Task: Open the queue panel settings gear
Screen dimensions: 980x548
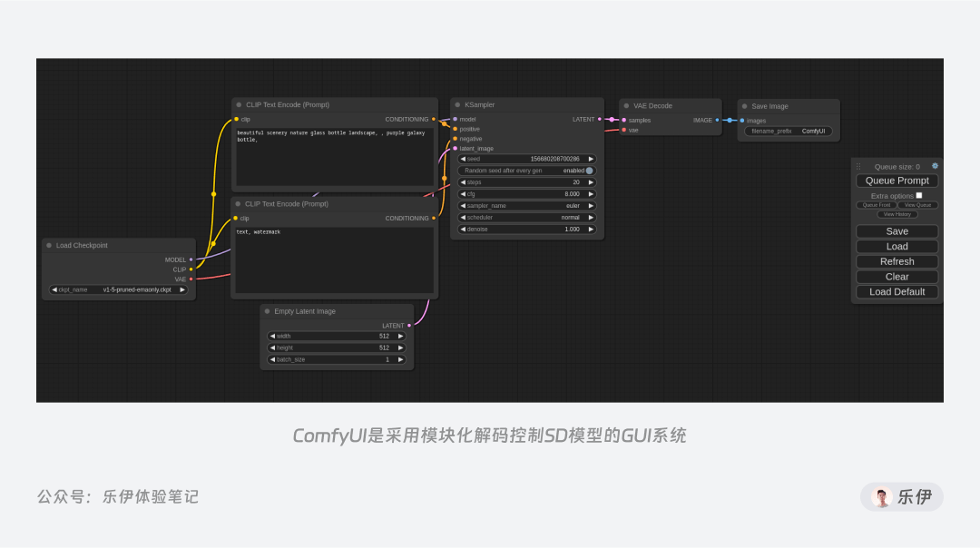Action: click(x=935, y=166)
